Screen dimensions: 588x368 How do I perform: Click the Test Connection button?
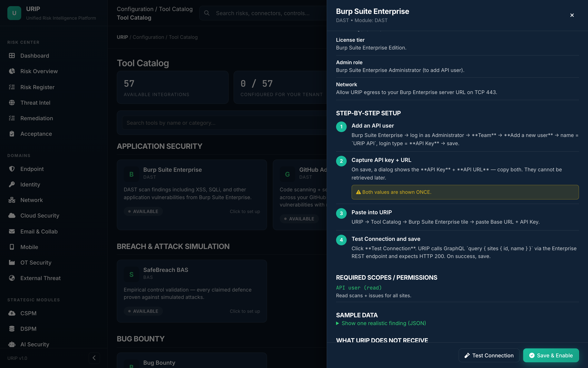tap(489, 355)
